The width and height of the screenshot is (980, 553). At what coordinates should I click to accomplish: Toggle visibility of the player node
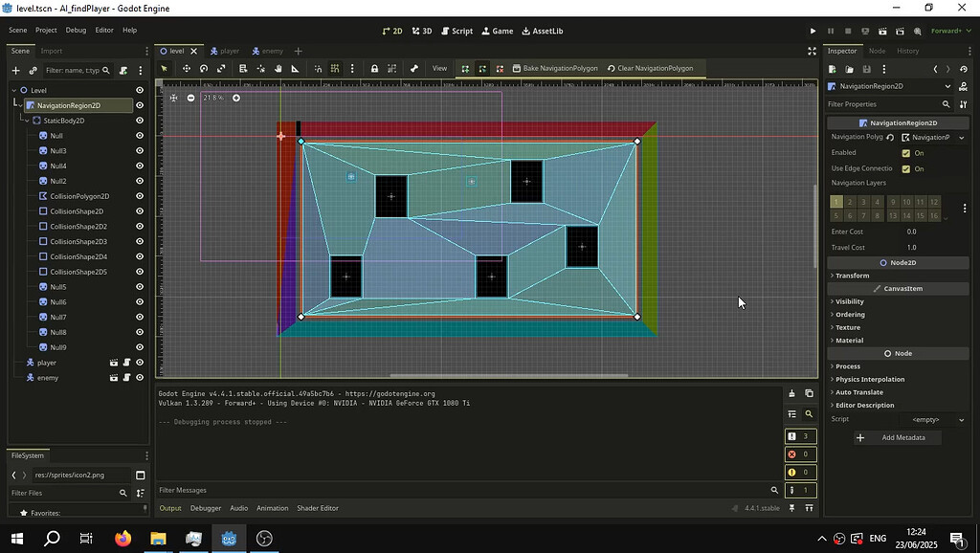coord(140,363)
